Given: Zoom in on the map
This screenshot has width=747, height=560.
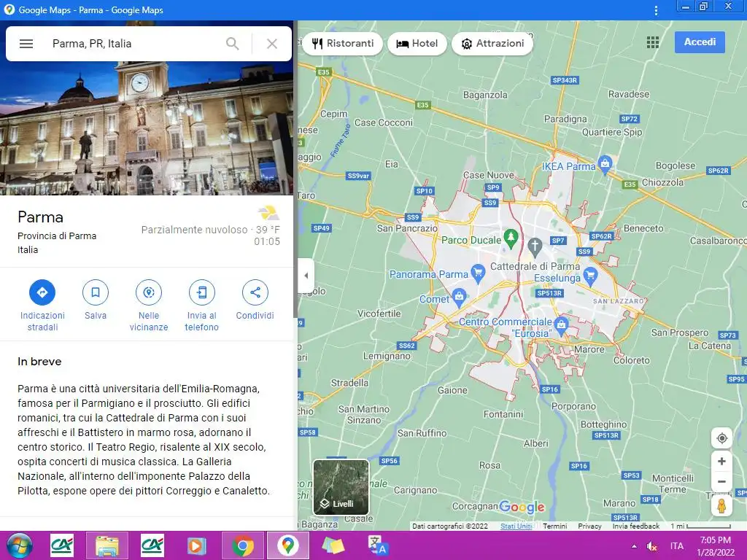Looking at the screenshot, I should click(x=721, y=461).
